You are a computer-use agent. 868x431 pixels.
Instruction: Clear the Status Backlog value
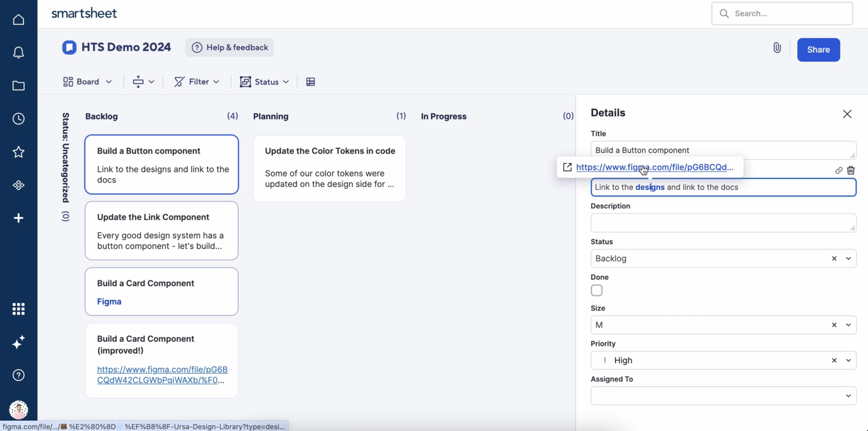tap(834, 259)
